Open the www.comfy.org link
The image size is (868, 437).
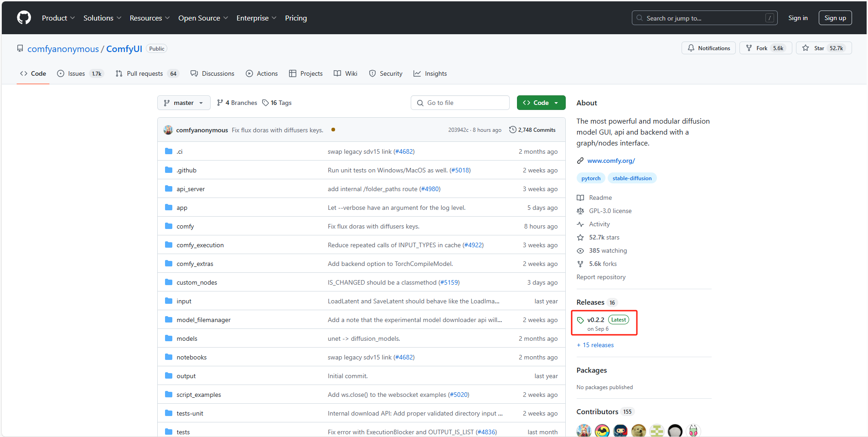pyautogui.click(x=611, y=161)
